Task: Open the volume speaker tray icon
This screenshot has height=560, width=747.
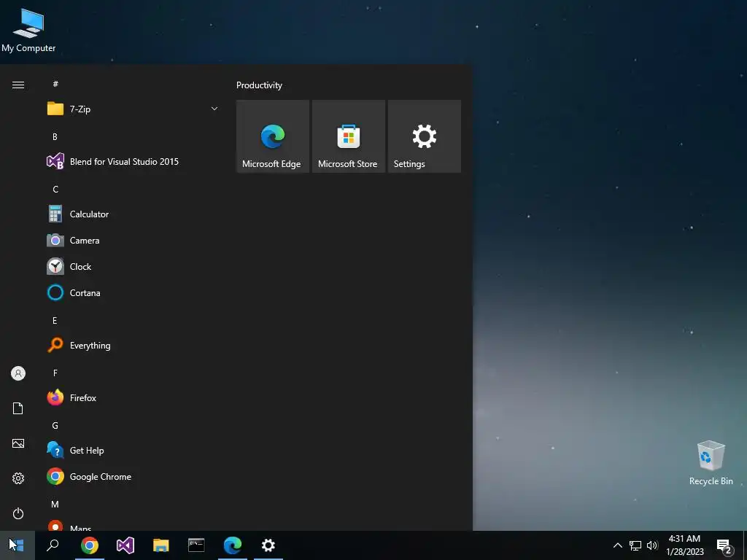Action: [x=652, y=545]
